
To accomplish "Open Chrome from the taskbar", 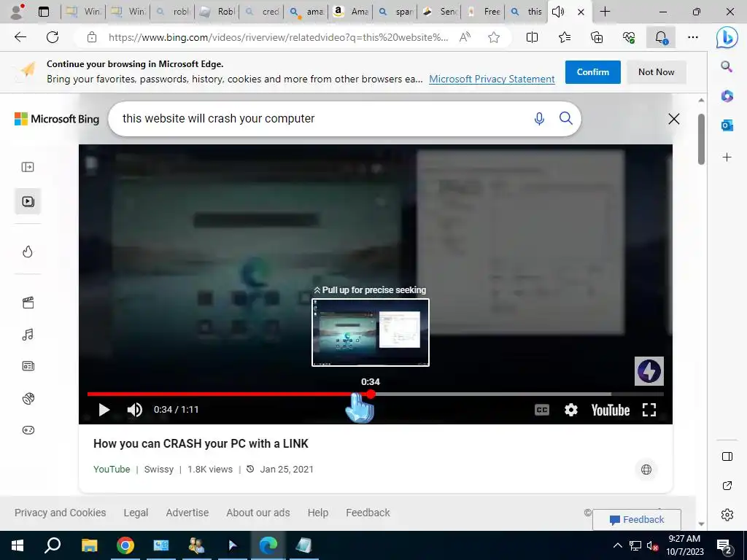I will [125, 545].
